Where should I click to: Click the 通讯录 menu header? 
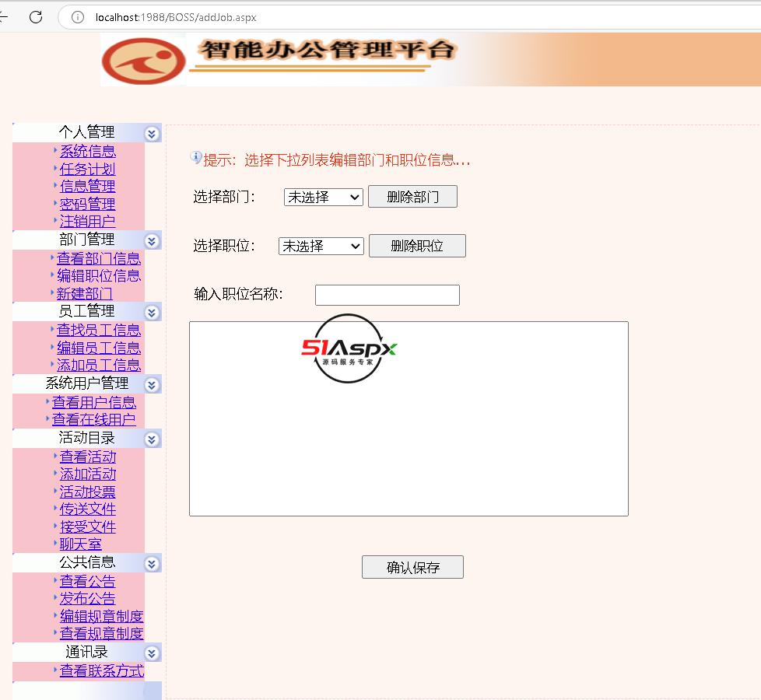click(x=86, y=652)
